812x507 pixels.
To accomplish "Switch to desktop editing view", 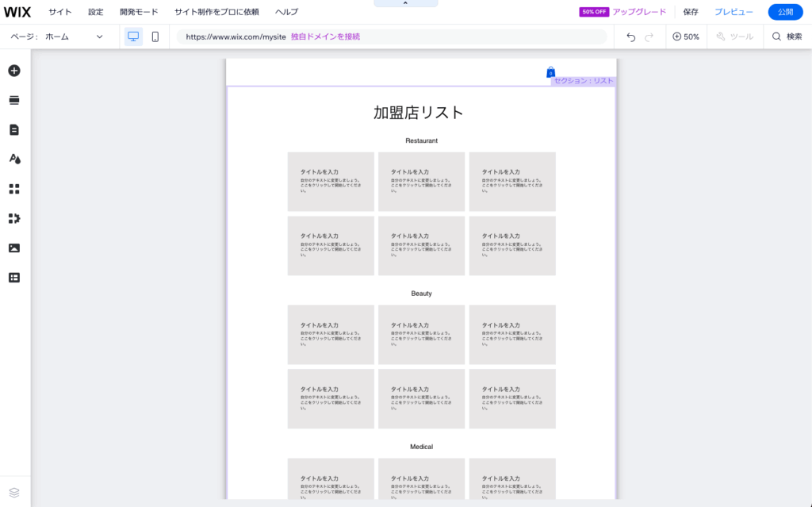I will click(133, 36).
